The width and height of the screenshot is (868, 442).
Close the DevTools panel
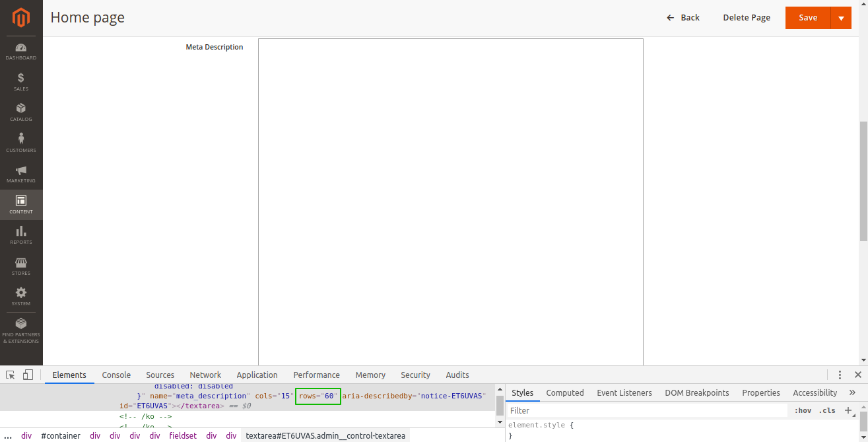tap(857, 375)
